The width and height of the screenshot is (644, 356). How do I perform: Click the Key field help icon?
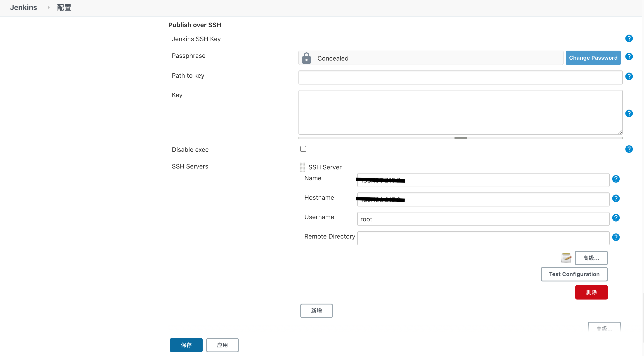pyautogui.click(x=629, y=113)
